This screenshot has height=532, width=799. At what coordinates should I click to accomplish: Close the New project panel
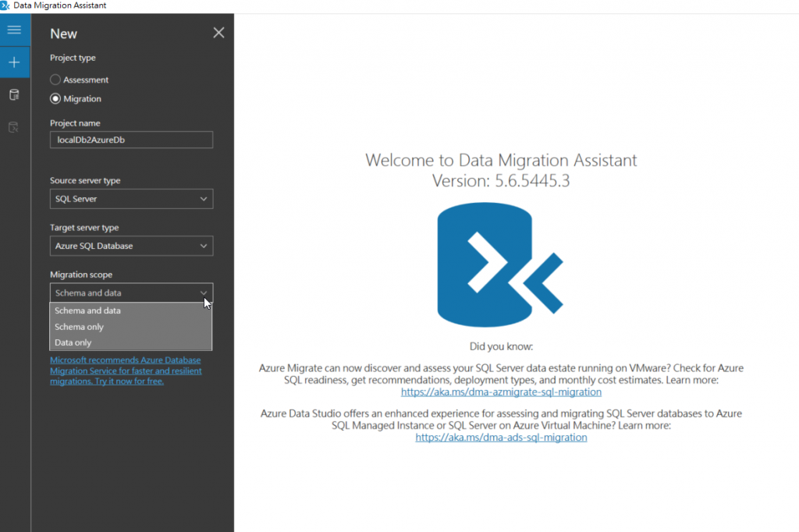(218, 33)
